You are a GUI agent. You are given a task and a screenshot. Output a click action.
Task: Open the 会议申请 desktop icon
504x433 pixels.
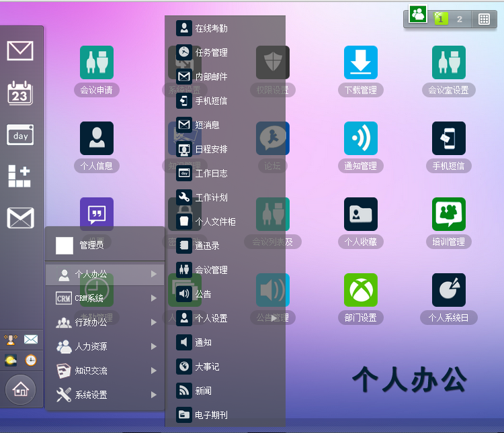[x=97, y=62]
